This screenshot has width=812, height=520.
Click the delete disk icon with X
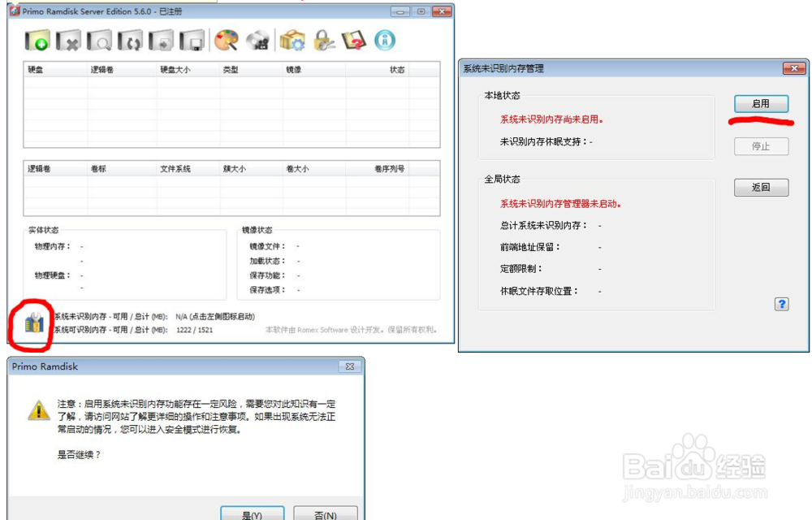click(x=68, y=41)
